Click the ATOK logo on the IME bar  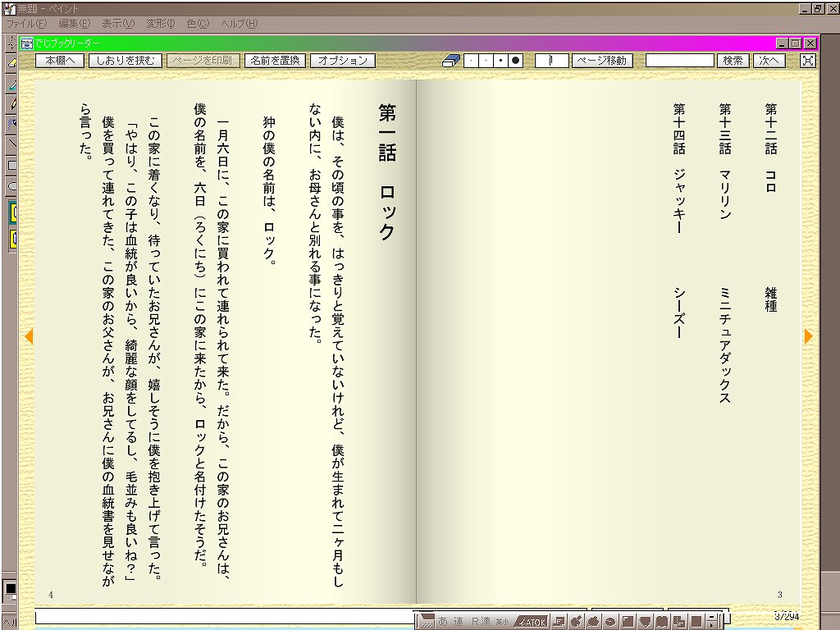(531, 622)
